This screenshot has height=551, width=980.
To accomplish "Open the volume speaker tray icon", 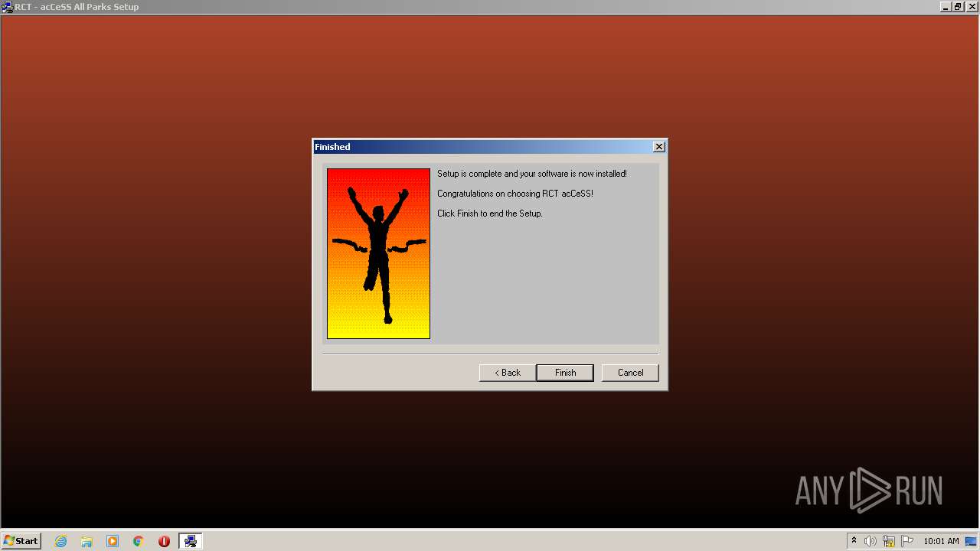I will click(871, 541).
